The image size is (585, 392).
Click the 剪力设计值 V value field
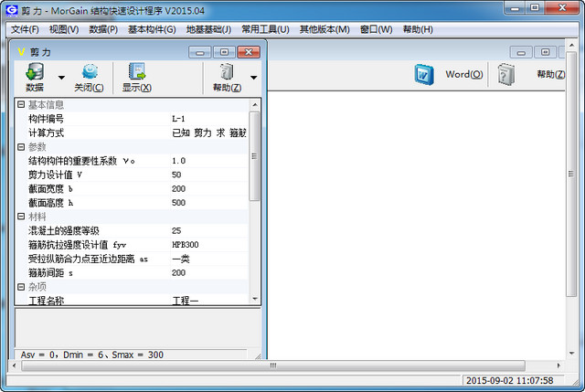coord(209,175)
